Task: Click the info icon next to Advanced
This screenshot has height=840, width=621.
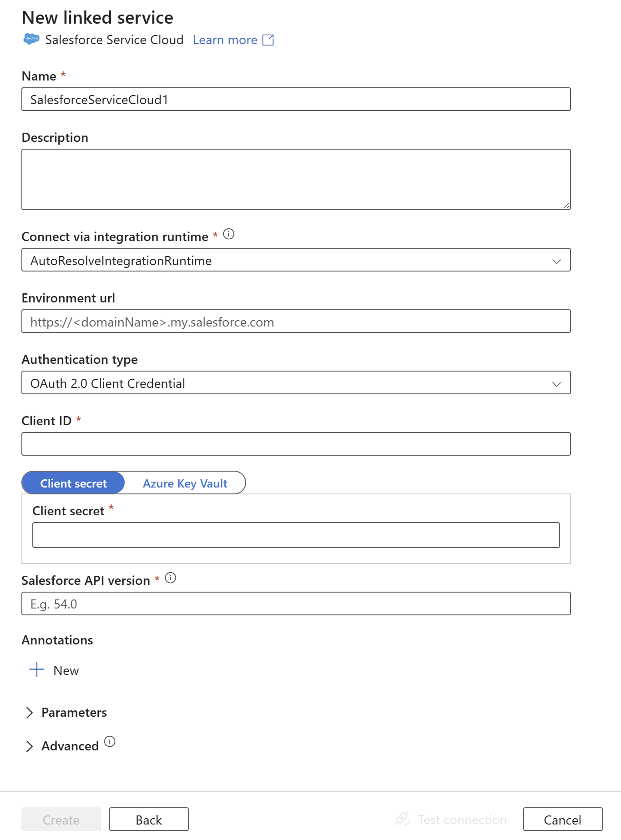Action: 109,740
